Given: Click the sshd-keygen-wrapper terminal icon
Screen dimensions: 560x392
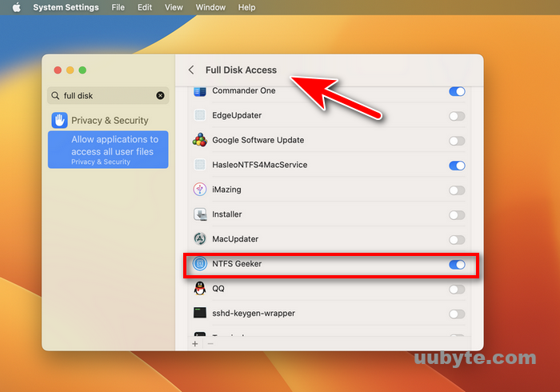Looking at the screenshot, I should 200,313.
